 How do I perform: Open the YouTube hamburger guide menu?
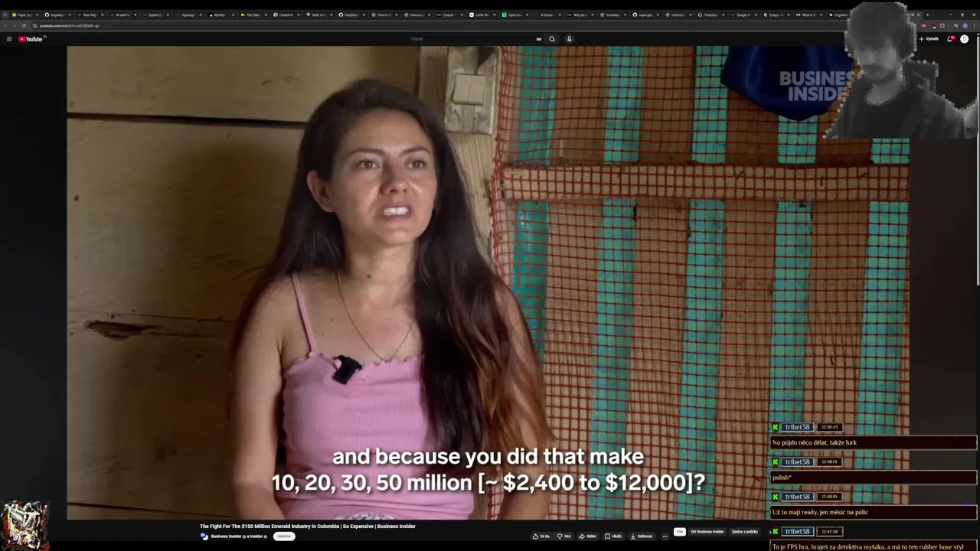(9, 39)
